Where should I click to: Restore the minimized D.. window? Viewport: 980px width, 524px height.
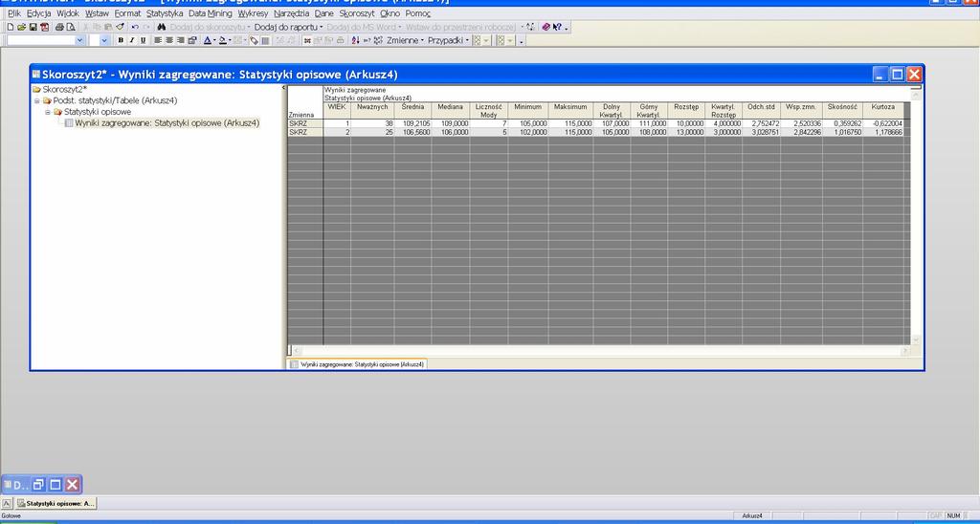[x=38, y=485]
